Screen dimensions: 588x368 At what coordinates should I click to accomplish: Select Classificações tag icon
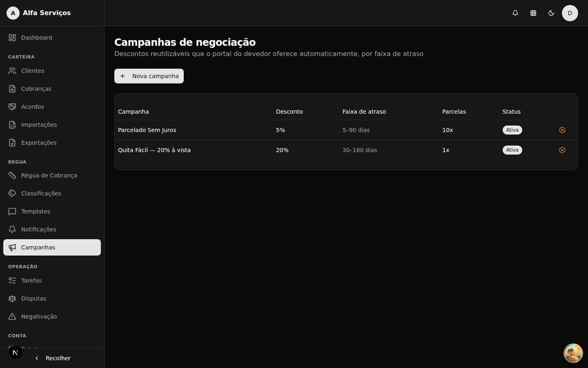(12, 193)
